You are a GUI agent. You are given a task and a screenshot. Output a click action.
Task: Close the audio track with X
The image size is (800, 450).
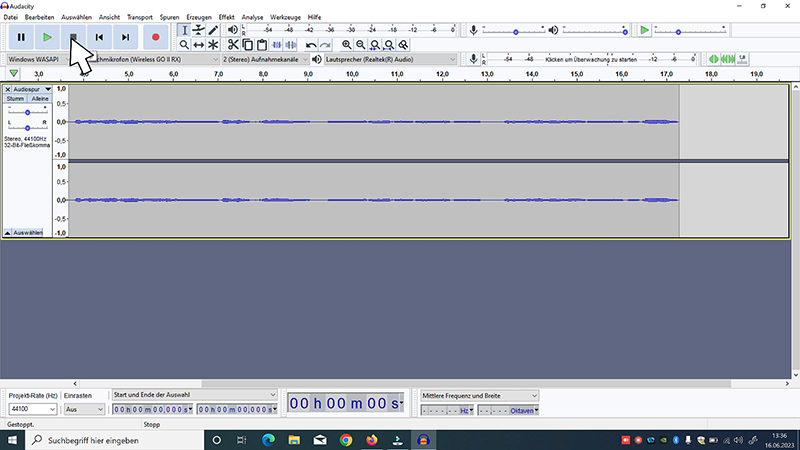(8, 89)
